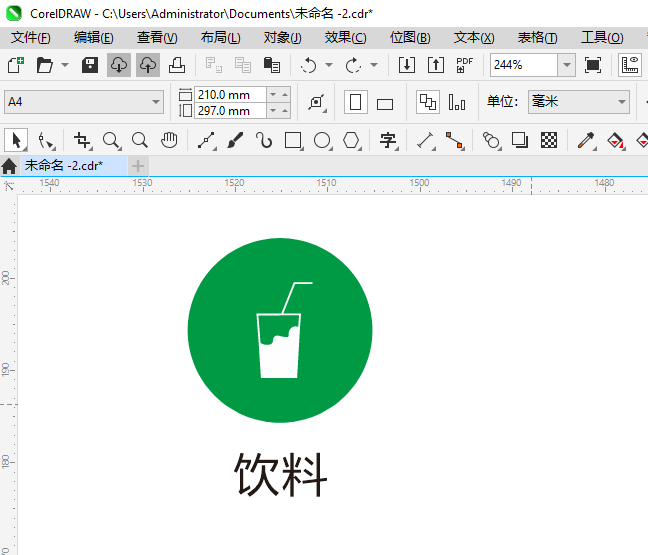Select the Shape edit tool

pos(45,141)
